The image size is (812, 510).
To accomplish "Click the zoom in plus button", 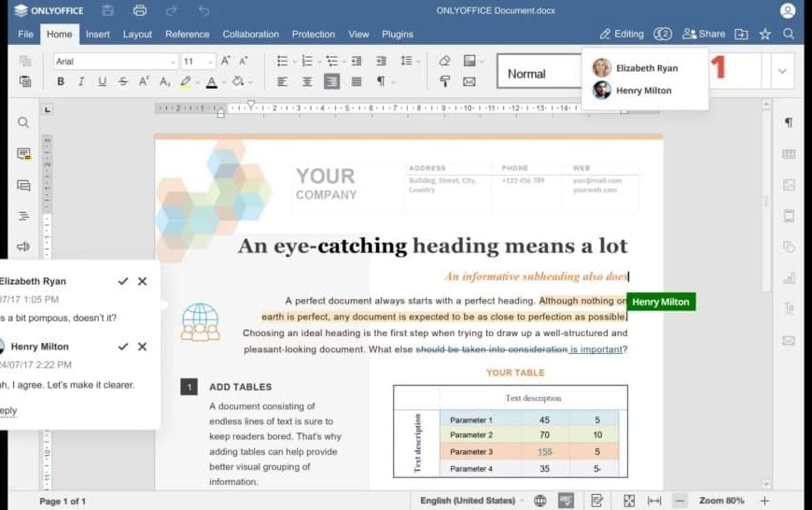I will [x=764, y=500].
